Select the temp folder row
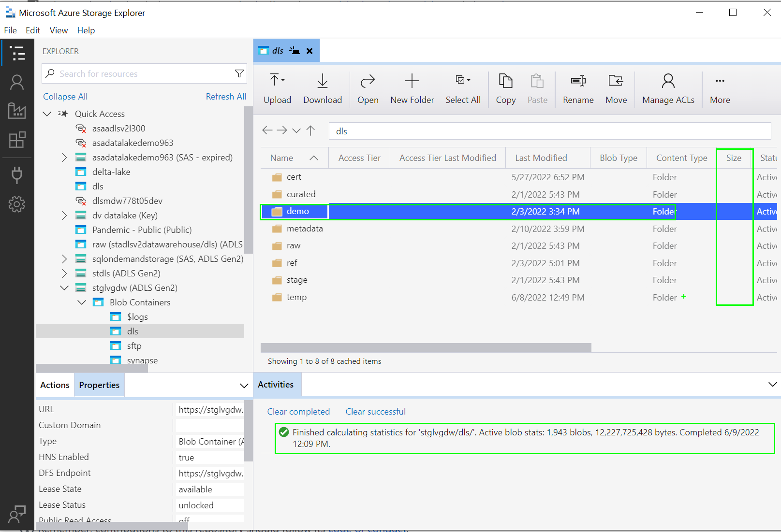Image resolution: width=781 pixels, height=532 pixels. (518, 297)
